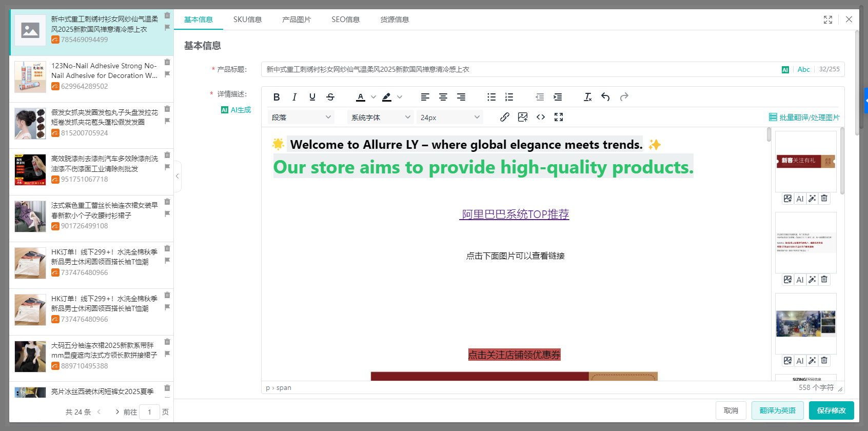Toggle bold formatting in the description editor
This screenshot has width=868, height=431.
(277, 97)
